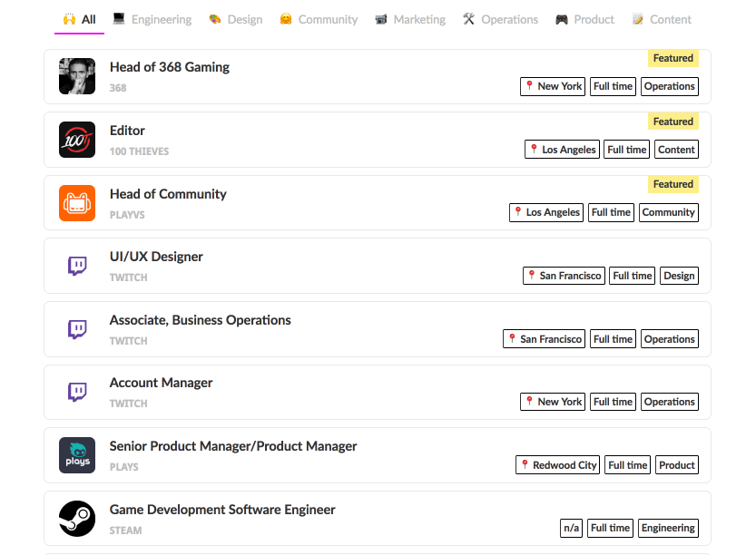
Task: Click the Redwood City location tag
Action: 558,465
